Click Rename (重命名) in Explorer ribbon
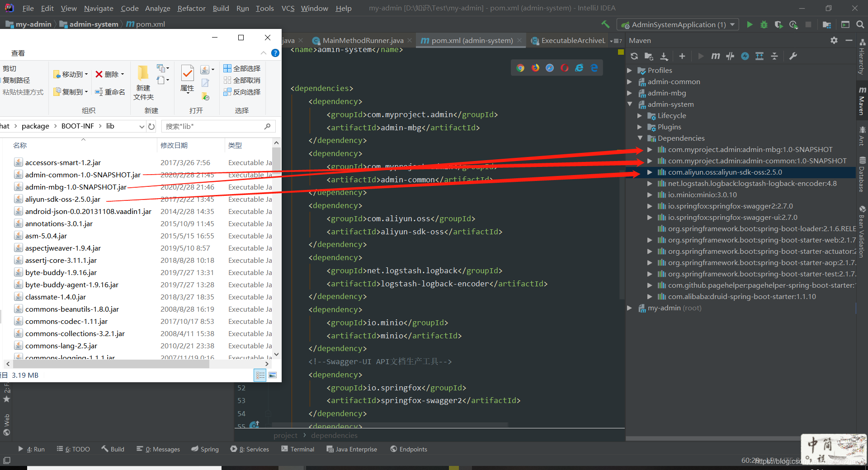The height and width of the screenshot is (470, 868). pos(110,92)
